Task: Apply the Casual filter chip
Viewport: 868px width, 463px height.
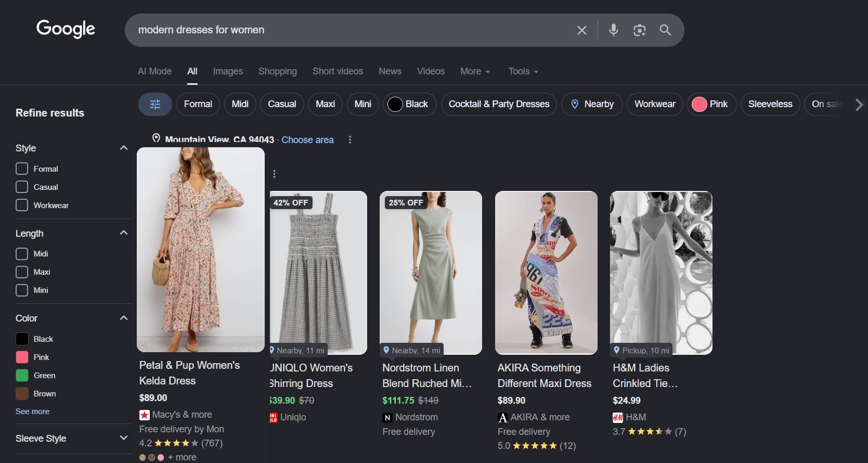Action: [282, 104]
